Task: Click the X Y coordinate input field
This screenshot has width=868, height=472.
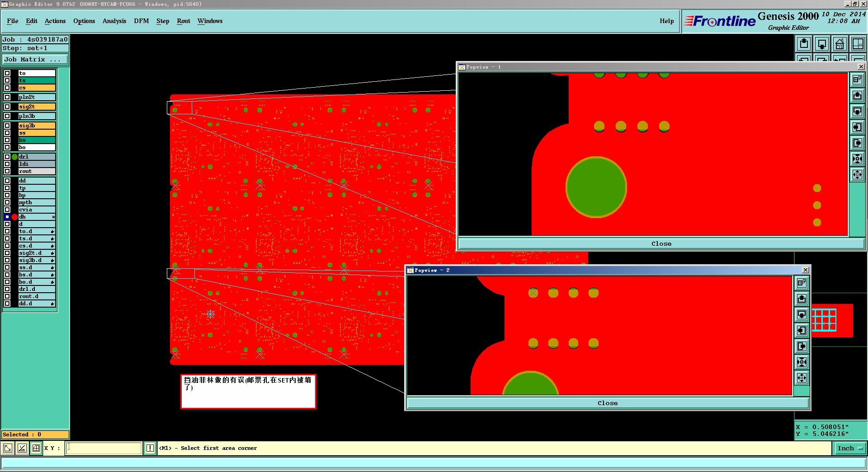Action: (104, 448)
